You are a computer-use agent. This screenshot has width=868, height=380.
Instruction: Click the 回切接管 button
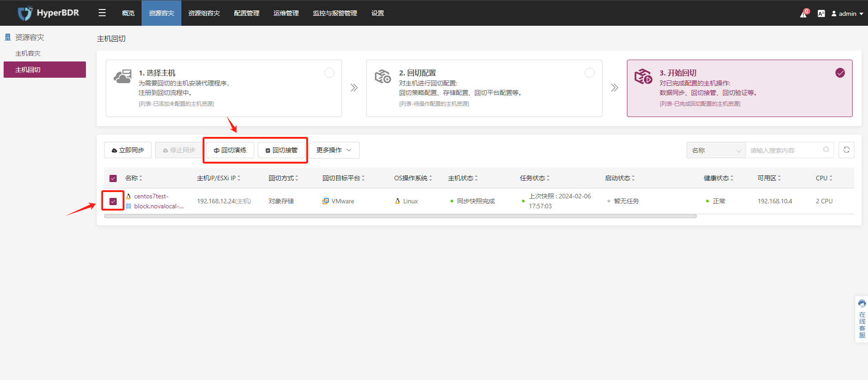tap(281, 150)
